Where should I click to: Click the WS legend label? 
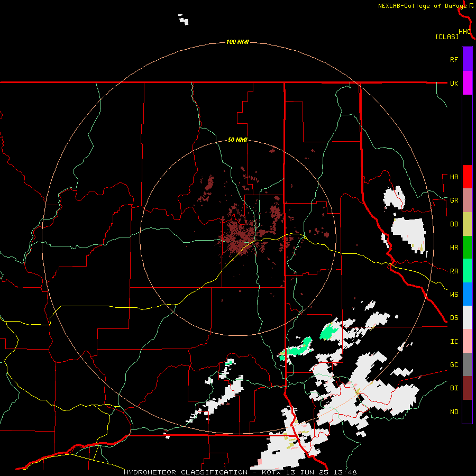click(x=454, y=294)
